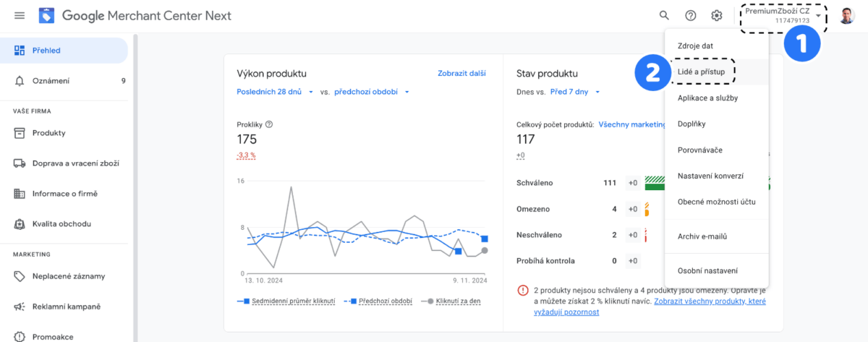The image size is (868, 342).
Task: Open Zobrazit všechny produkty attention link
Action: 709,301
